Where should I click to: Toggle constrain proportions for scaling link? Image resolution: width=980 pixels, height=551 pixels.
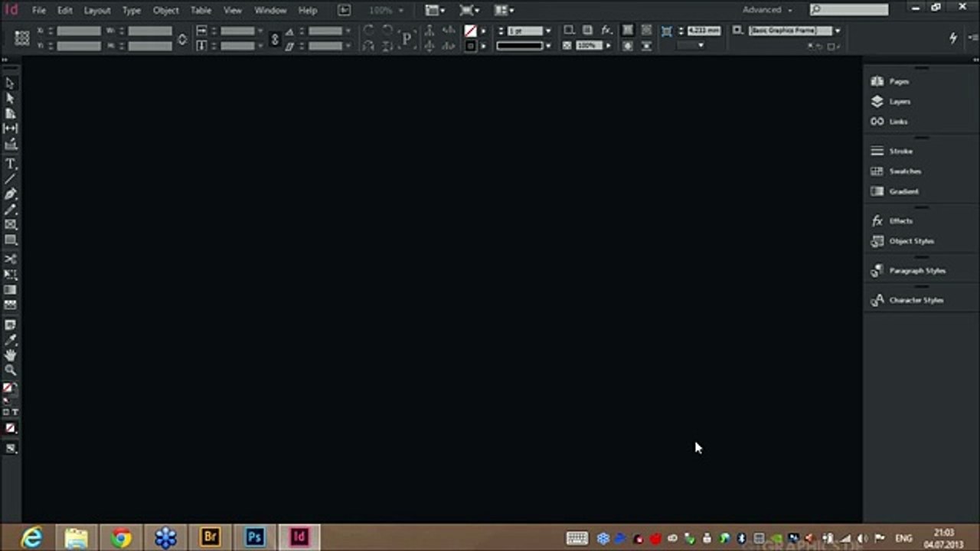[275, 39]
